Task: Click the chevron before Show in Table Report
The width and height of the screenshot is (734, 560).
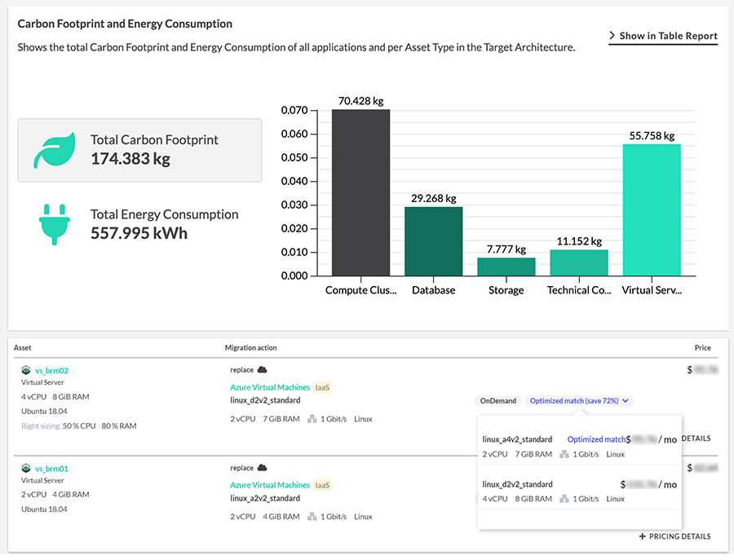Action: [x=612, y=36]
